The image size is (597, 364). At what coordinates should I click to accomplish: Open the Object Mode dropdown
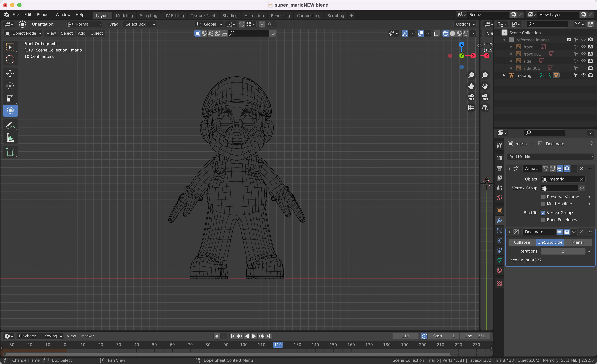point(23,33)
